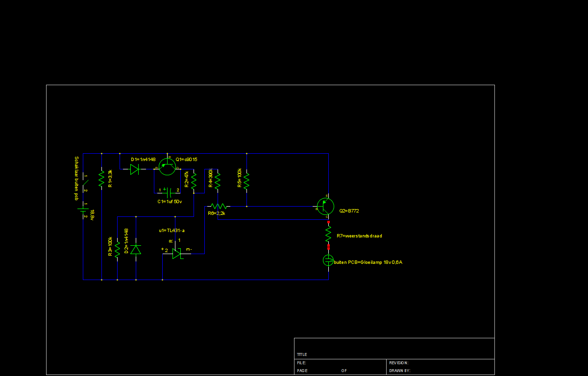Select the D2 1n4148 diode symbol

[x=136, y=250]
